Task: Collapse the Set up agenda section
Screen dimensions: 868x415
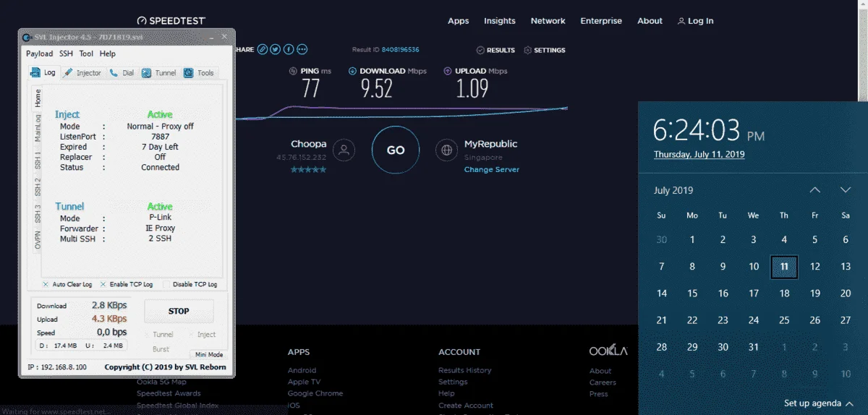Action: coord(818,403)
